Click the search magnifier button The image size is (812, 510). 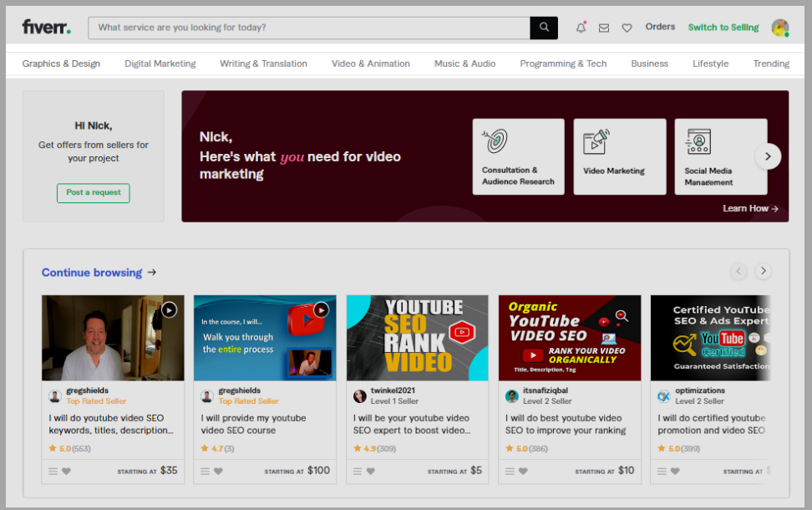[544, 28]
